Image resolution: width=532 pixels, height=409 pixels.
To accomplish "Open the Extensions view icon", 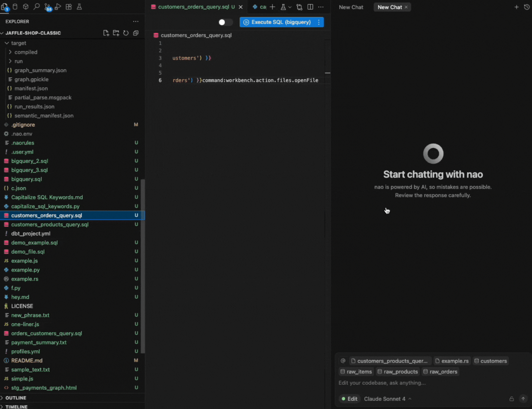I will pos(69,7).
